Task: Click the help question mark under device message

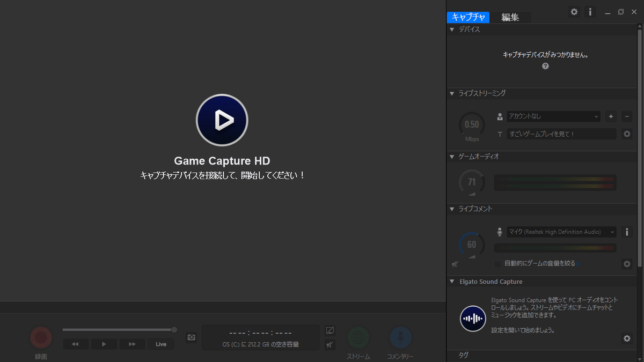Action: click(545, 66)
